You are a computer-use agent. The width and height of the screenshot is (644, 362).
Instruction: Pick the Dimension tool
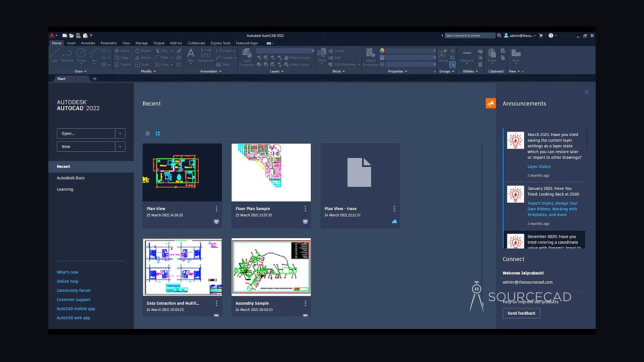pyautogui.click(x=206, y=55)
